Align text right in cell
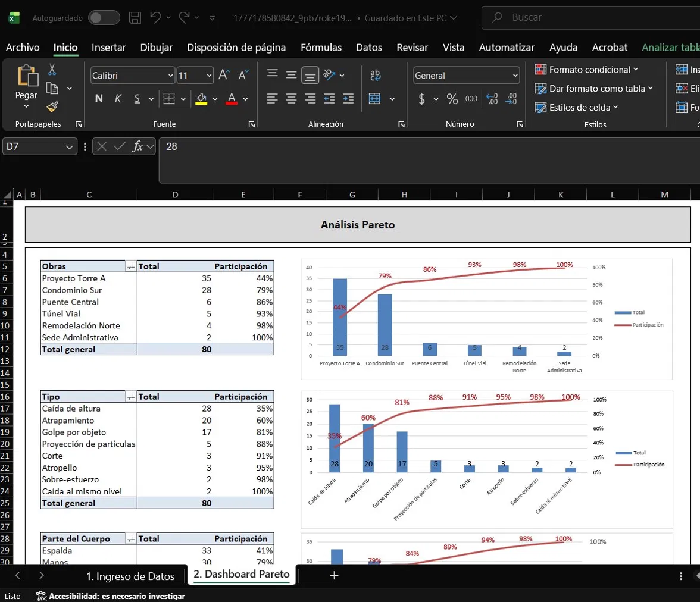This screenshot has height=602, width=700. click(310, 99)
